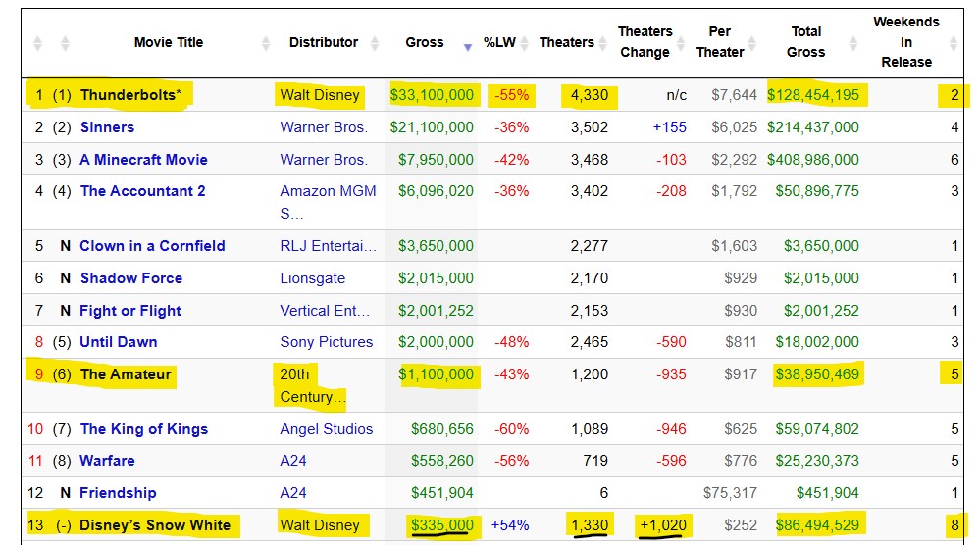
Task: Click the first rank column sort arrows
Action: click(38, 43)
